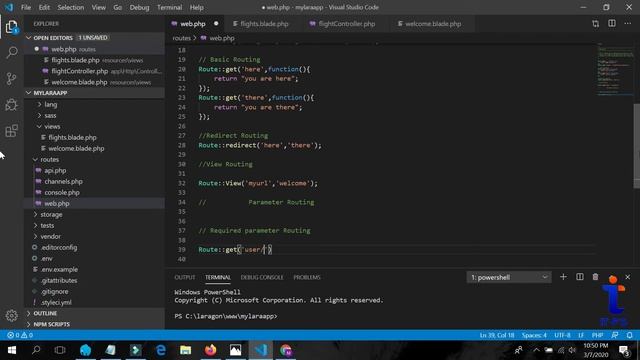640x360 pixels.
Task: Kill the terminal with trash icon
Action: tap(596, 277)
